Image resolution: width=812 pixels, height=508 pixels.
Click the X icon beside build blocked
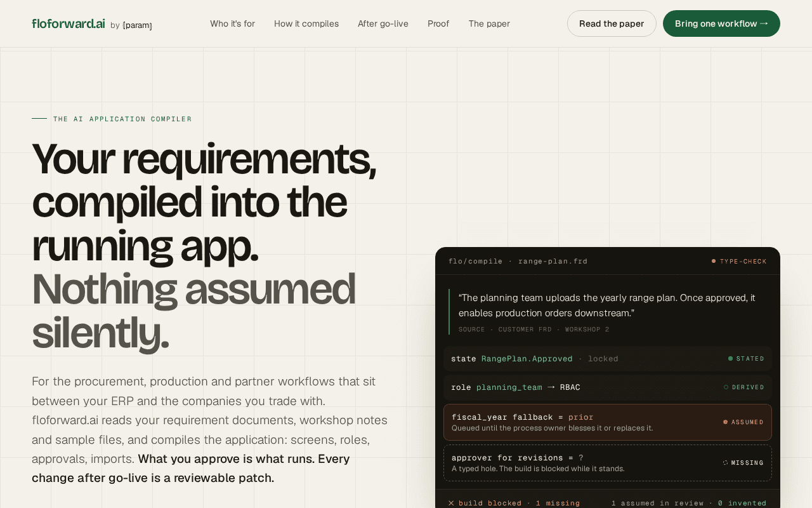point(451,503)
